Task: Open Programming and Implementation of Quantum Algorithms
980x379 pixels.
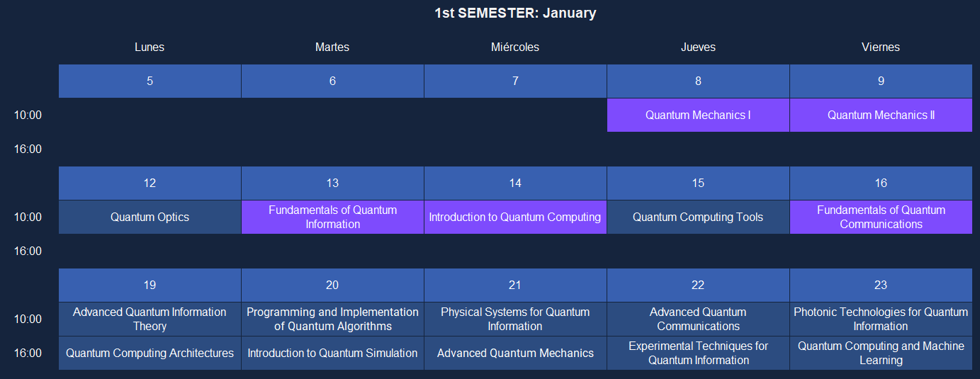Action: [x=332, y=319]
